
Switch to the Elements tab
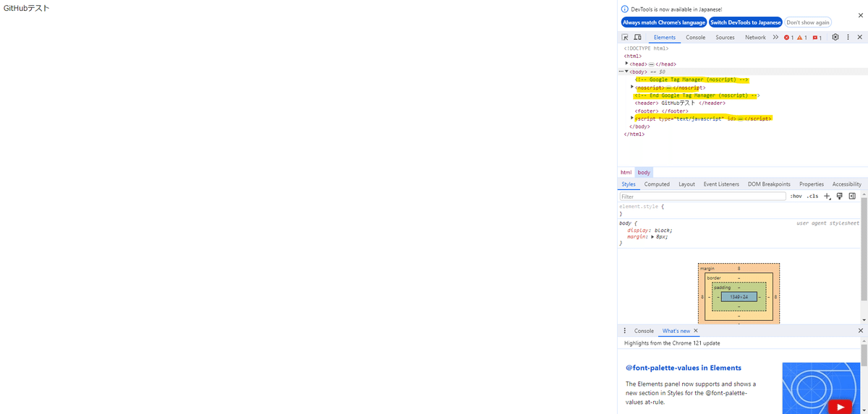point(664,38)
